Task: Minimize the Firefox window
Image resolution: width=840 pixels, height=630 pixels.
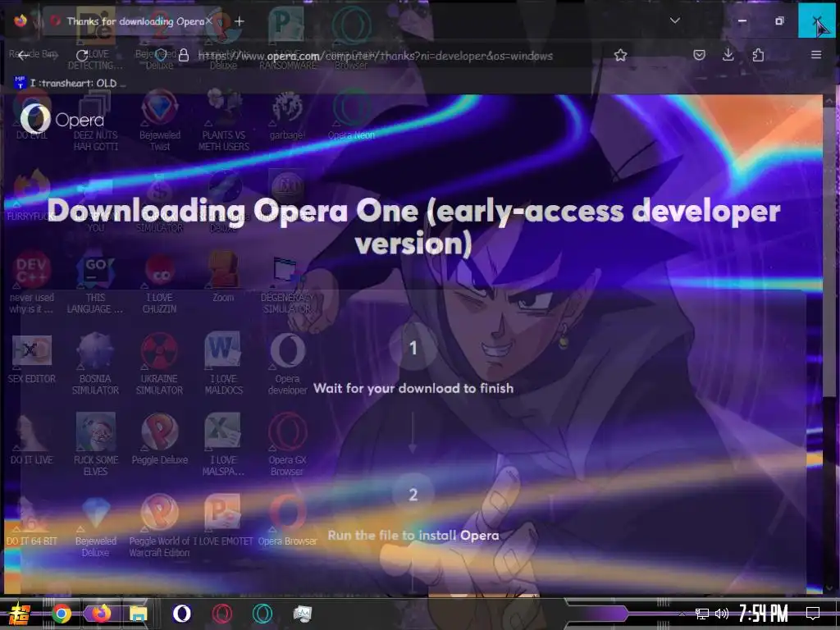Action: 742,21
